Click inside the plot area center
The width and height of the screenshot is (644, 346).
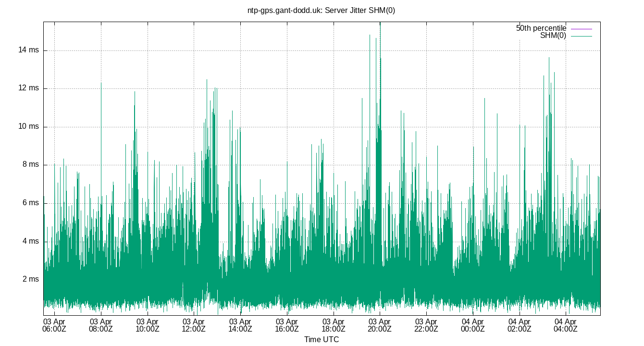(322, 166)
